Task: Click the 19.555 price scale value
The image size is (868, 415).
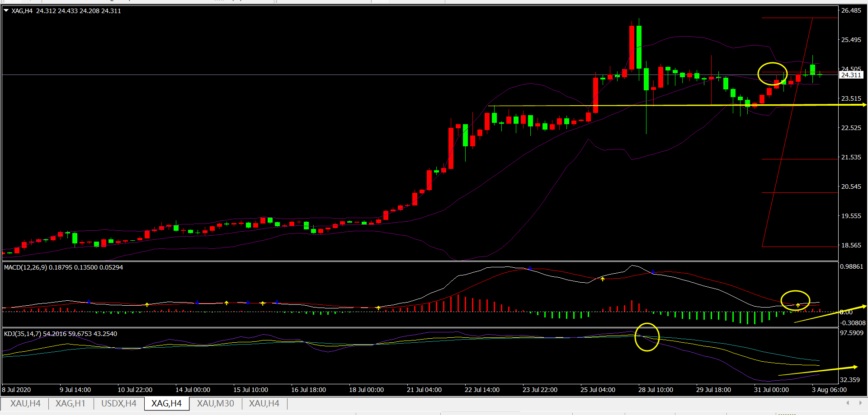Action: 851,216
